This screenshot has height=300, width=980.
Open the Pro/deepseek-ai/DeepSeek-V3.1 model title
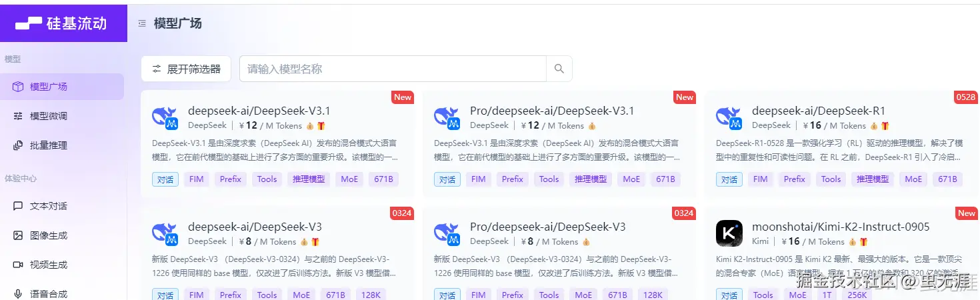pyautogui.click(x=552, y=111)
